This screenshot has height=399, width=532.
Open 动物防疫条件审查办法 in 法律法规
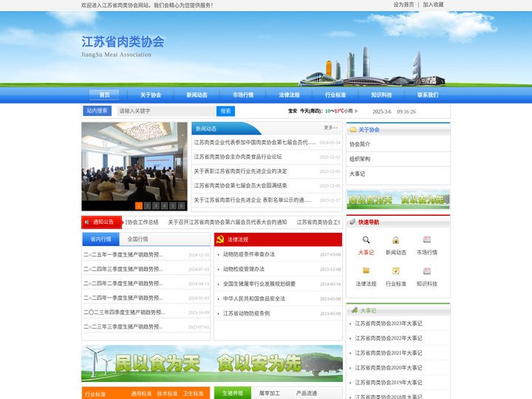(249, 254)
